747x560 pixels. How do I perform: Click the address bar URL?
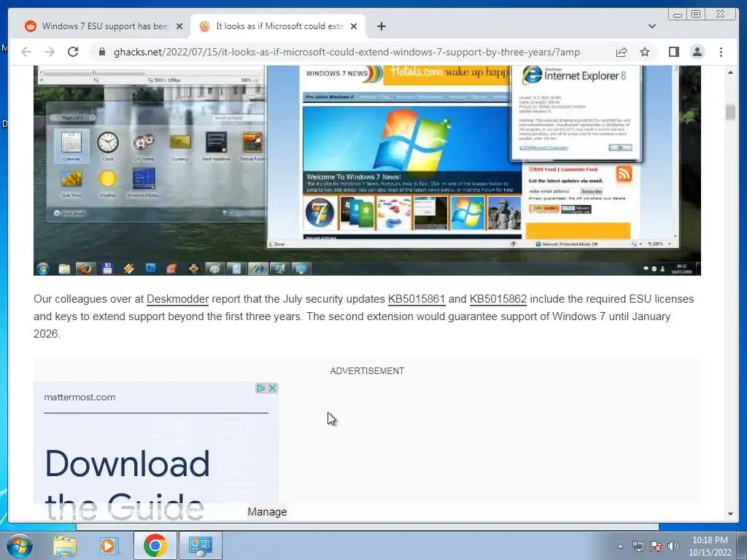tap(347, 52)
